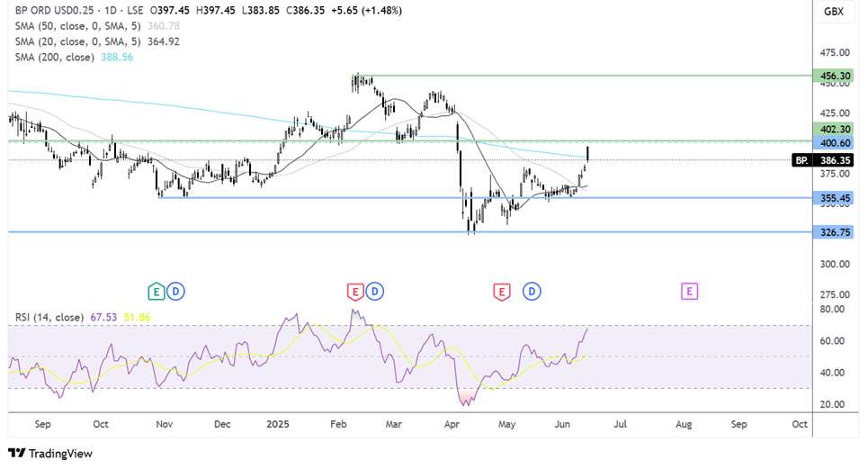
Task: Click the RSI moving average value 51.86
Action: [137, 317]
